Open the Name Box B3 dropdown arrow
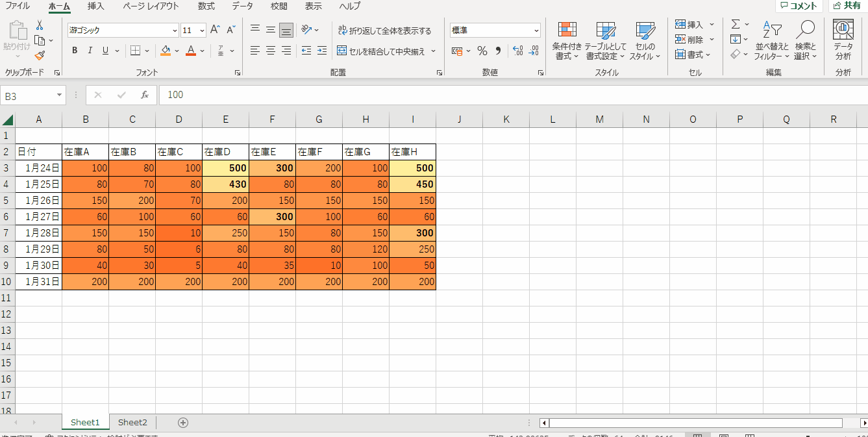This screenshot has height=437, width=868. click(60, 95)
